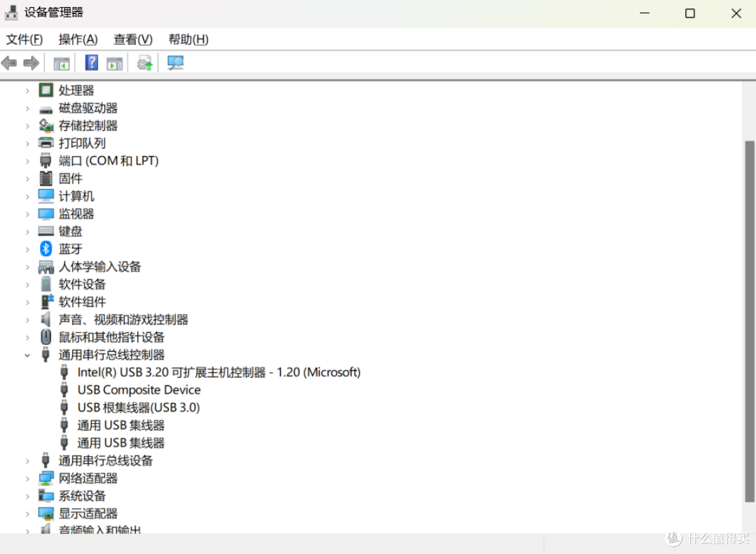
Task: Minimize the 设备管理器 window
Action: 645,13
